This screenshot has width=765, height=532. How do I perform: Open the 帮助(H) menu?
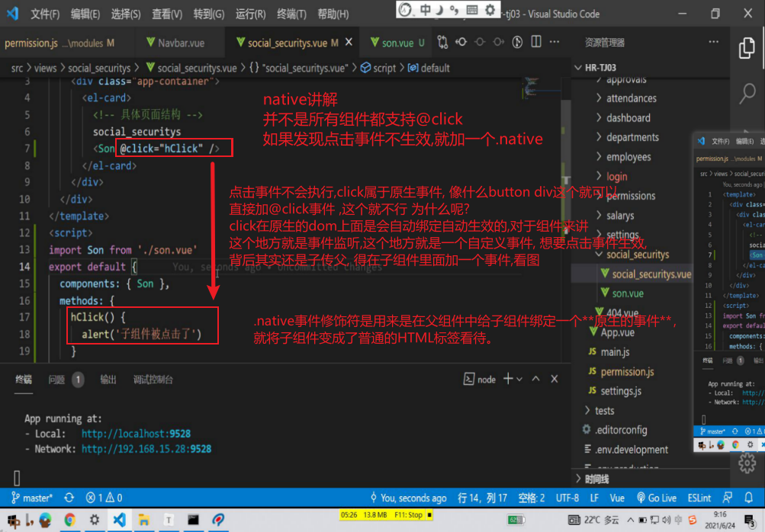click(x=333, y=14)
